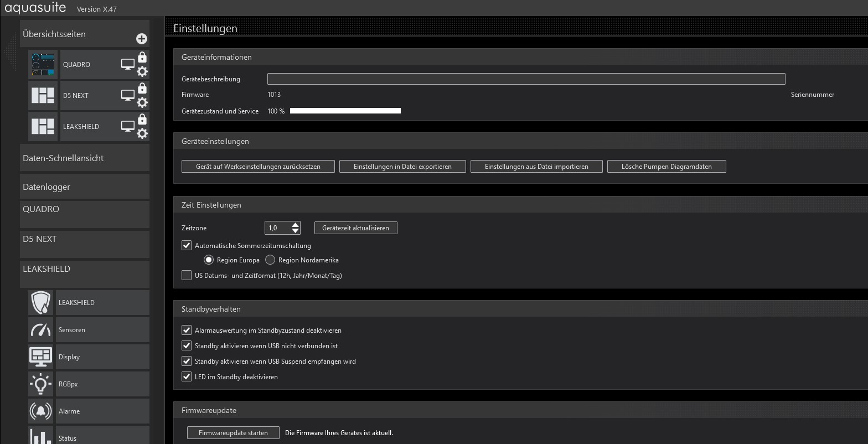This screenshot has width=868, height=444.
Task: Click 'Die Firmware Ihres Gerätes ist aktuell.' text
Action: (339, 433)
